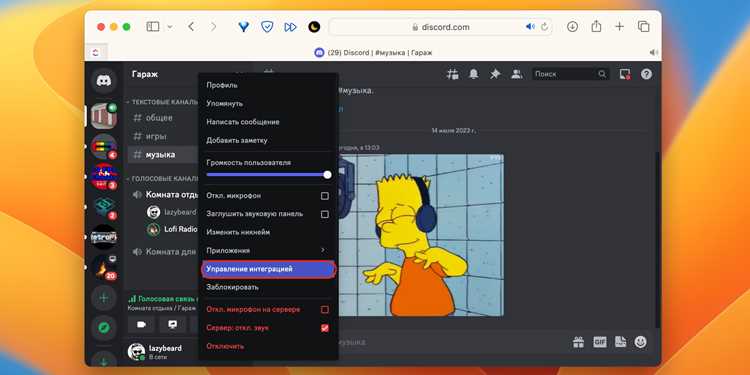Click the discord.com address bar
This screenshot has height=375, width=750.
pos(441,27)
